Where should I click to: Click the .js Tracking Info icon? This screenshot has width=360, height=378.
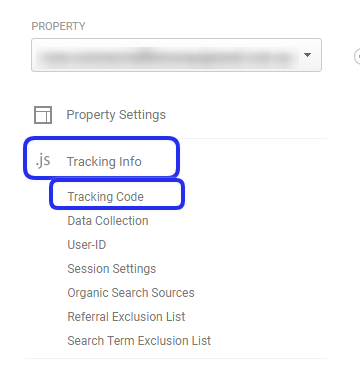pyautogui.click(x=43, y=161)
